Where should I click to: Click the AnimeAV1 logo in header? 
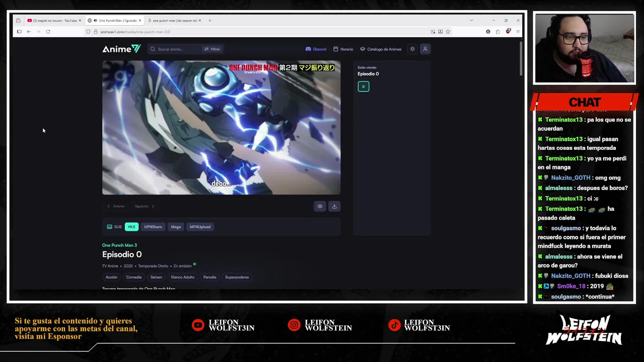121,49
